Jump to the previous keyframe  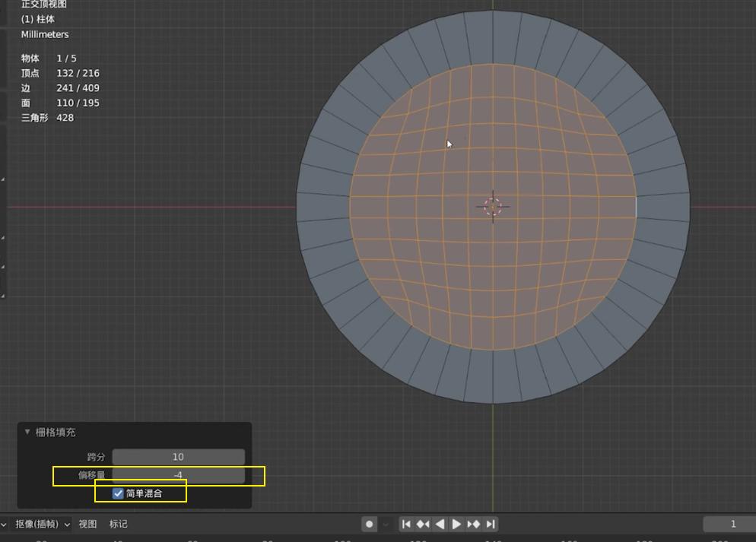point(423,525)
